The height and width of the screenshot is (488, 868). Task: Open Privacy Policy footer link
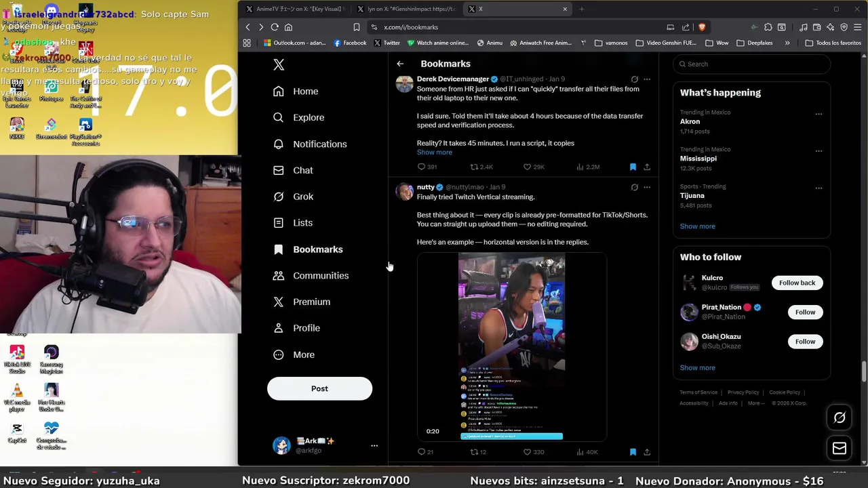click(x=743, y=392)
